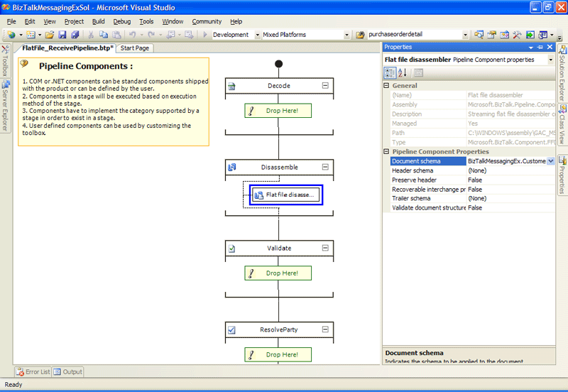Click the Start Debugging play icon
The height and width of the screenshot is (392, 568).
point(205,35)
